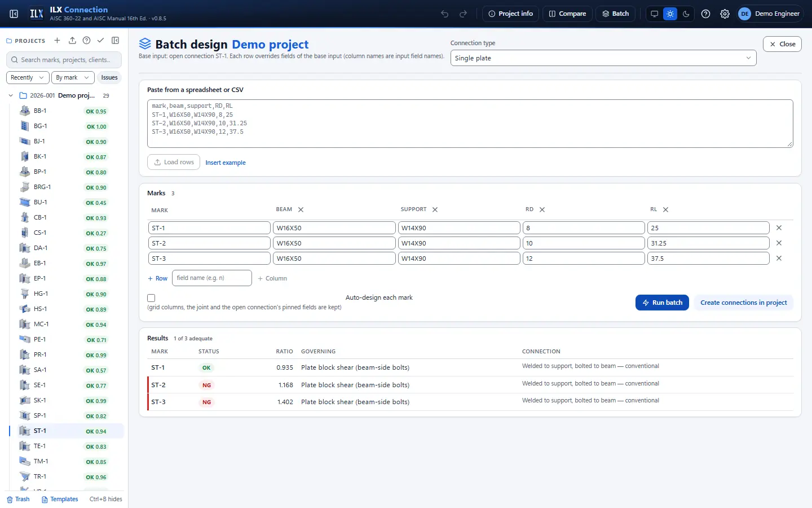
Task: Remove the RL column
Action: click(x=666, y=209)
